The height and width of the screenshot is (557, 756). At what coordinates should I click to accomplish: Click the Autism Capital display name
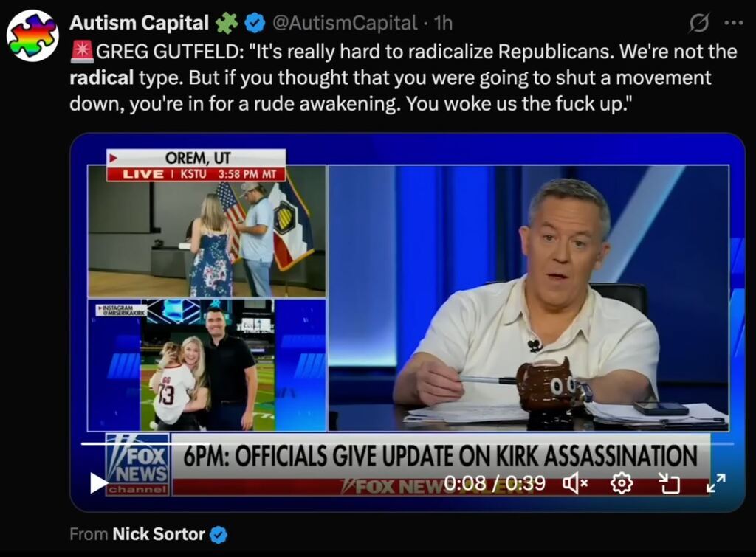[x=139, y=23]
